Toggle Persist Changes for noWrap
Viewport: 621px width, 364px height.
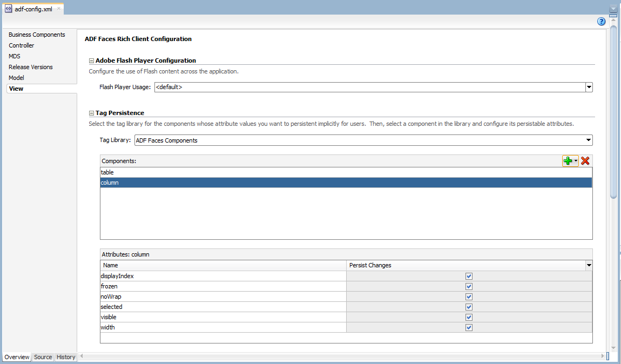(469, 296)
